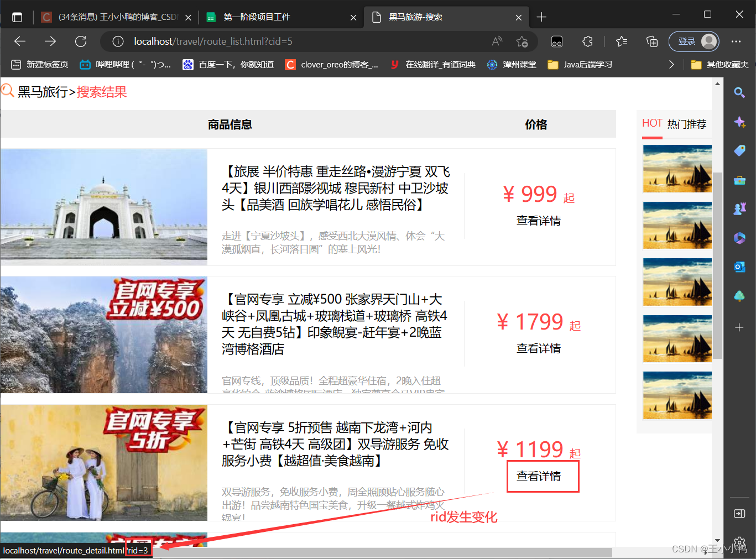
Task: Click the first hot recommendation thumbnail
Action: click(677, 169)
